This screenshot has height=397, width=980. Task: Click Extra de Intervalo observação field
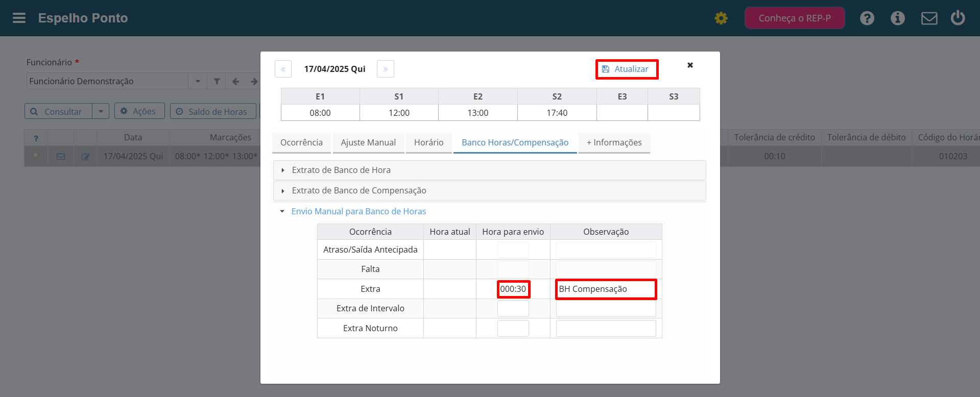606,308
